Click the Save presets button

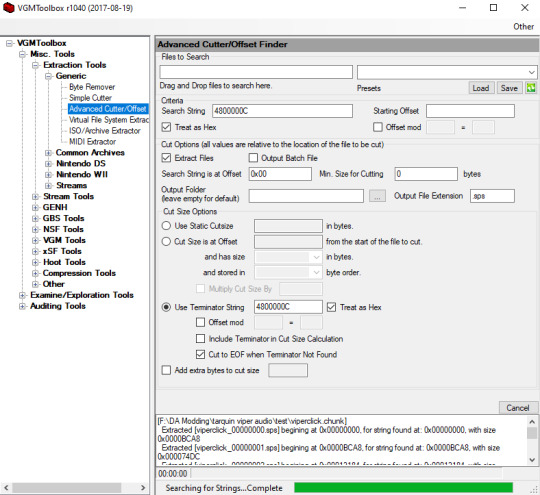[x=509, y=88]
